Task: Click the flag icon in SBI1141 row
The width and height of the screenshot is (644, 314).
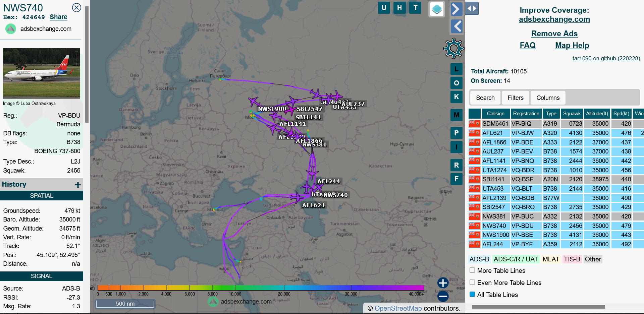Action: pos(474,179)
